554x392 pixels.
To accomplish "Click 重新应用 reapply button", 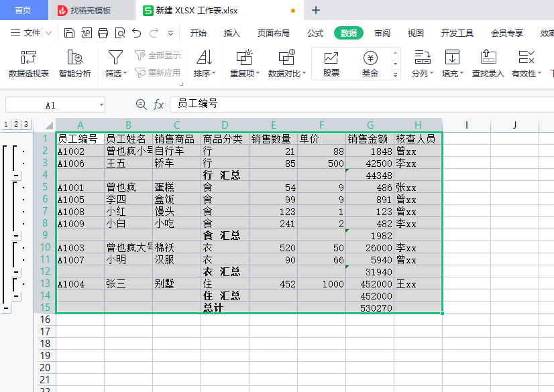I will [158, 72].
